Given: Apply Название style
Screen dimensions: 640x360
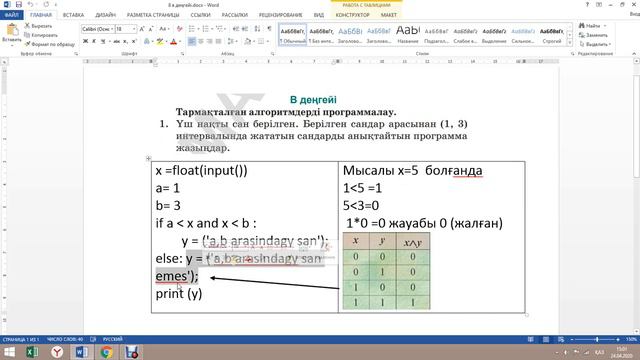Looking at the screenshot, I should pyautogui.click(x=408, y=35).
